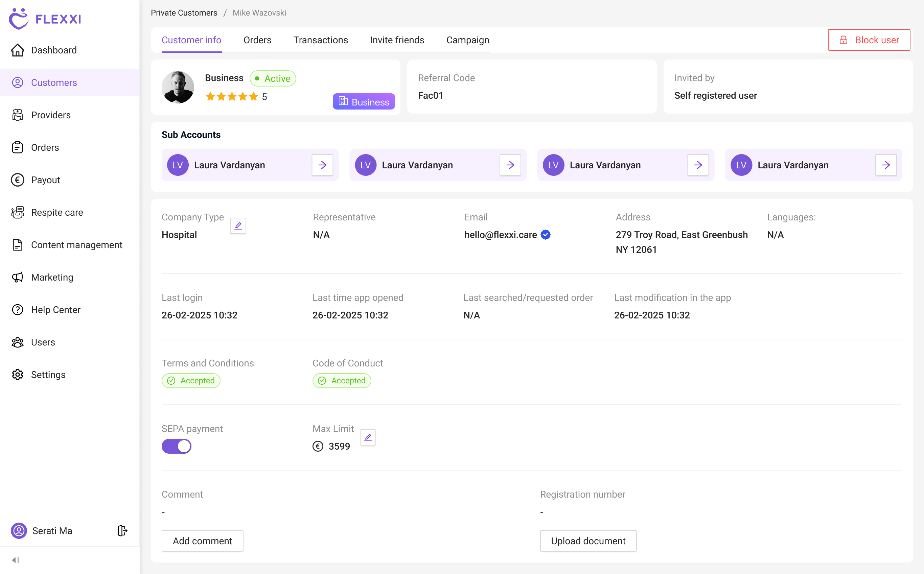Click the Upload document button

click(x=588, y=541)
